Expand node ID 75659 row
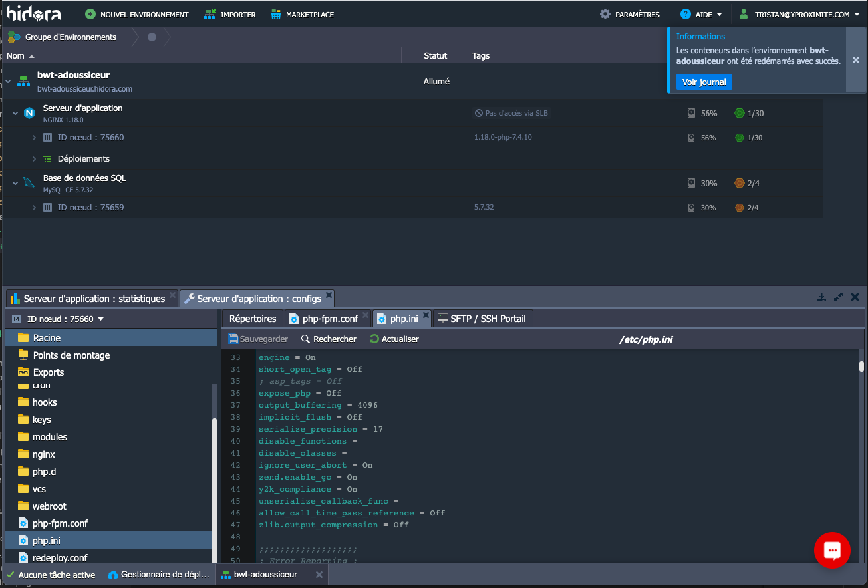The image size is (868, 588). [34, 208]
